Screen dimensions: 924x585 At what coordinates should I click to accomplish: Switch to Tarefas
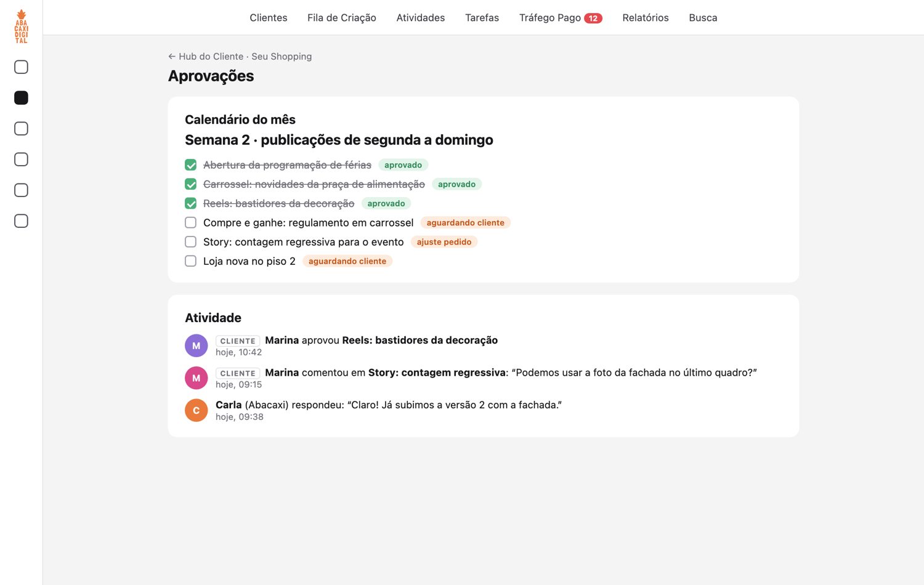[482, 18]
